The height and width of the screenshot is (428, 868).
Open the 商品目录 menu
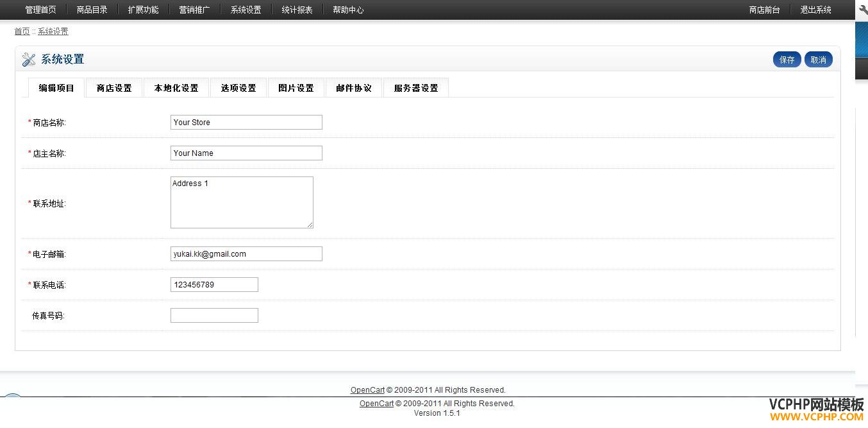[x=92, y=10]
